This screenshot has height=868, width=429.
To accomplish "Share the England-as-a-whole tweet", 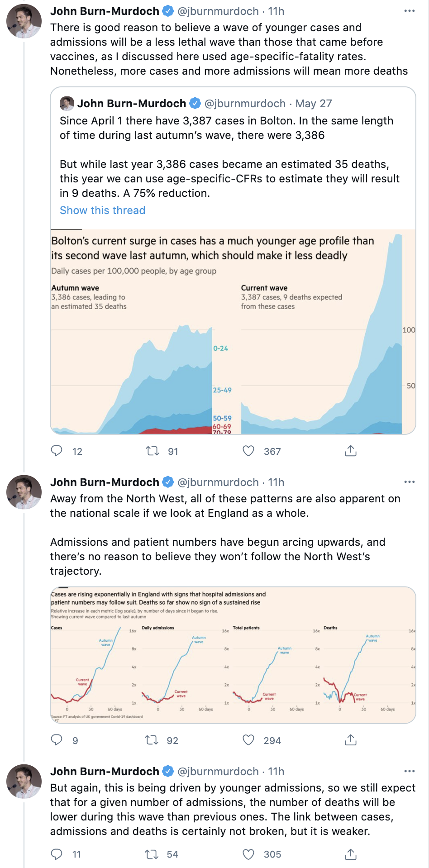I will (351, 740).
